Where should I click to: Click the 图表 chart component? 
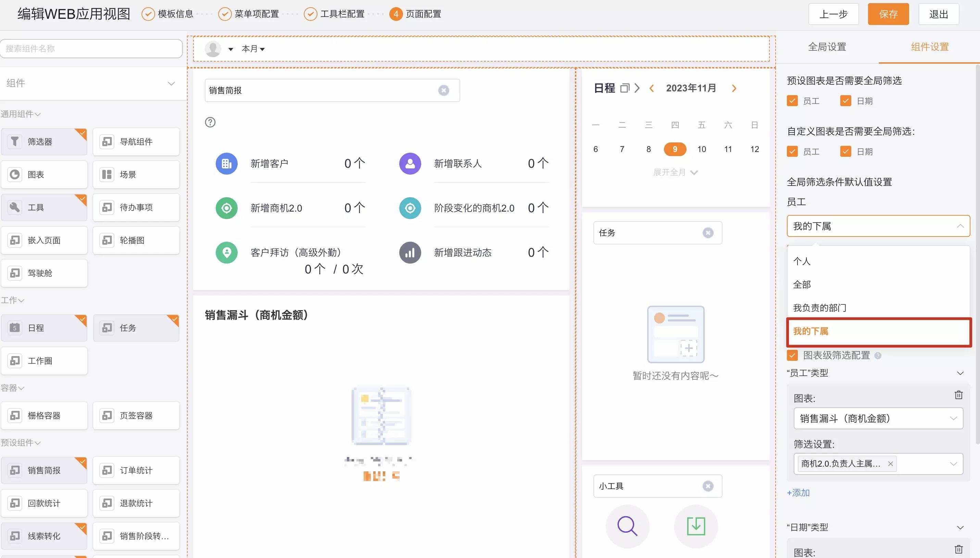click(x=44, y=174)
